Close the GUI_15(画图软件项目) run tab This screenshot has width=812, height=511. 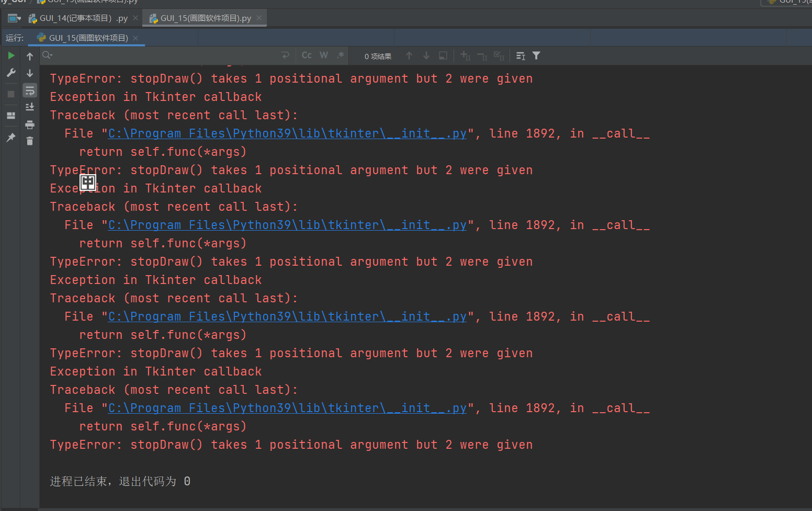136,38
